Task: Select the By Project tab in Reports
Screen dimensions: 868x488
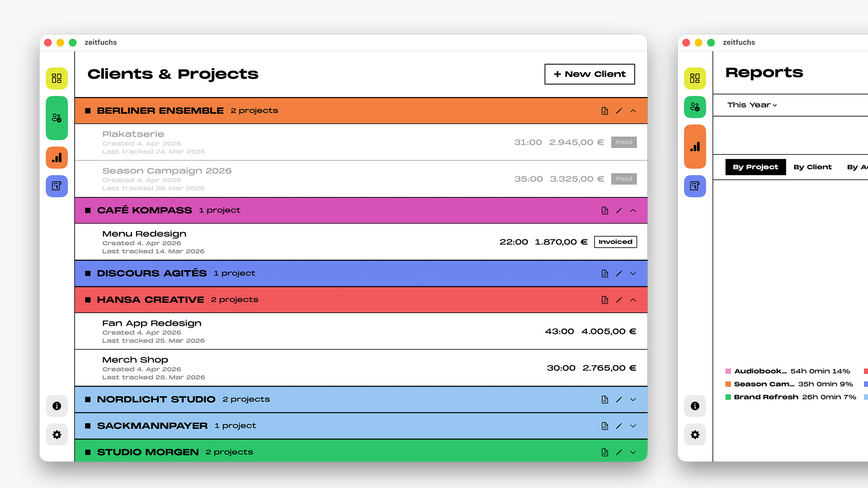Action: (x=755, y=167)
